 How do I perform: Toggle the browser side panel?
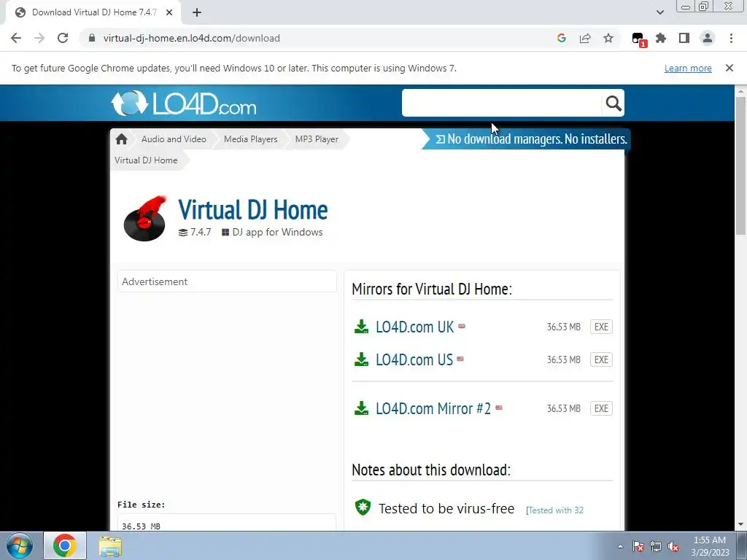684,38
